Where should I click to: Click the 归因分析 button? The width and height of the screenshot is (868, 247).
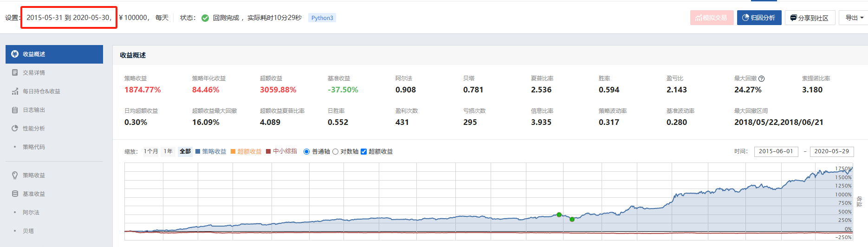[759, 18]
